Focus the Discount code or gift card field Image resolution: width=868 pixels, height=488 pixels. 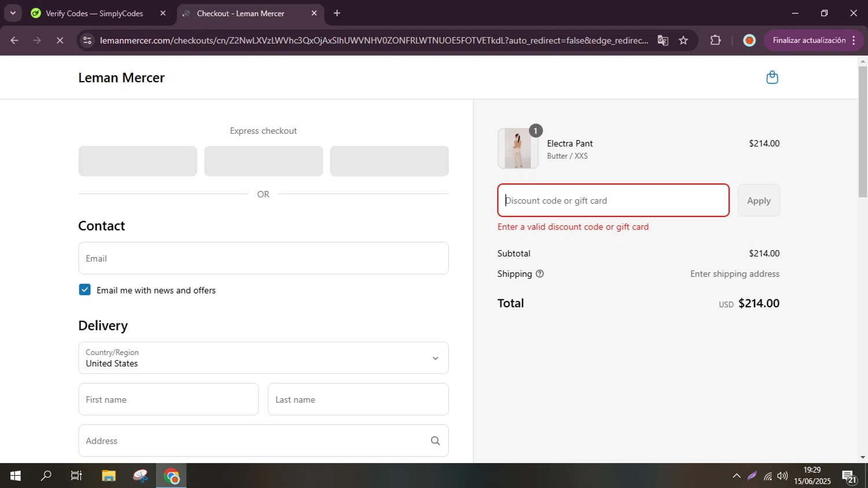[613, 200]
